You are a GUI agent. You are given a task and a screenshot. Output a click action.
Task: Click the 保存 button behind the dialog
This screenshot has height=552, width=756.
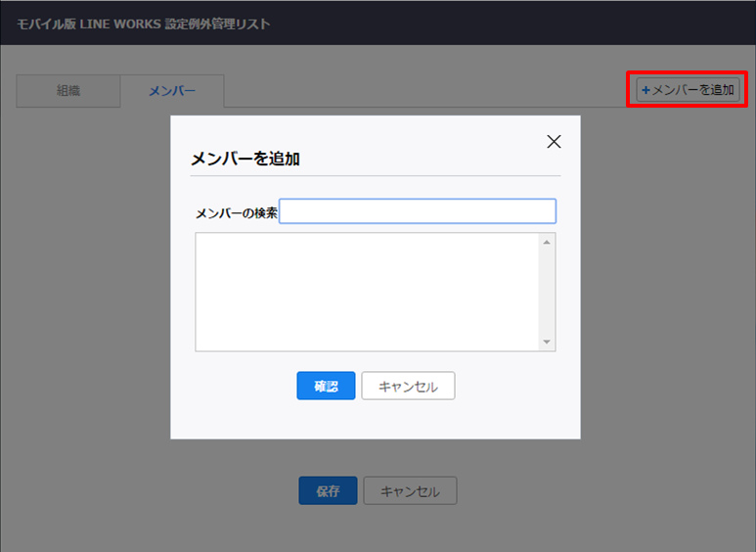pyautogui.click(x=328, y=491)
